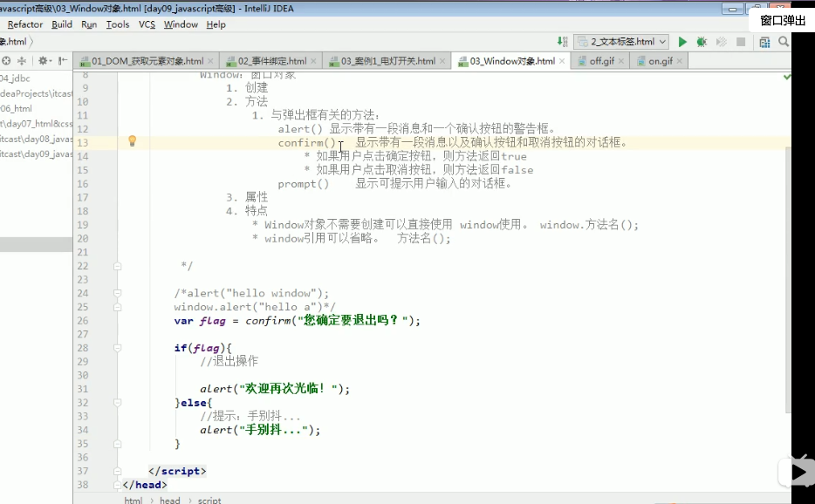Screen dimensions: 815x504
Task: Click prompt() text on line 16
Action: pyautogui.click(x=304, y=184)
